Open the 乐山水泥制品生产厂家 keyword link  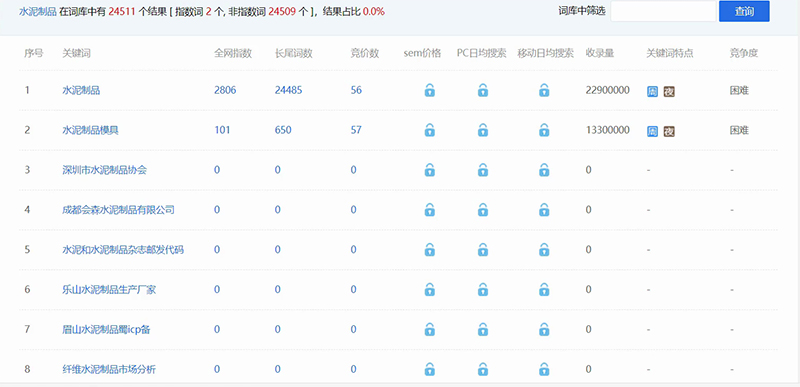point(109,289)
